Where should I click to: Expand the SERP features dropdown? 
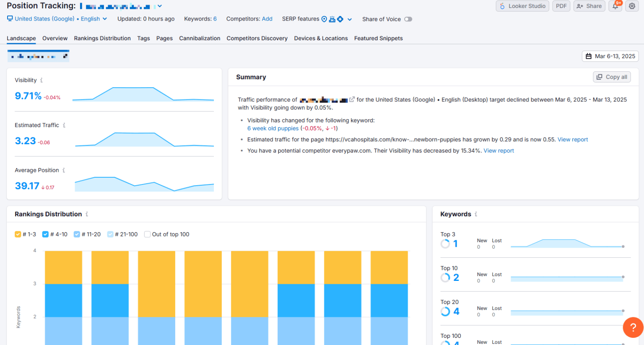coord(349,19)
